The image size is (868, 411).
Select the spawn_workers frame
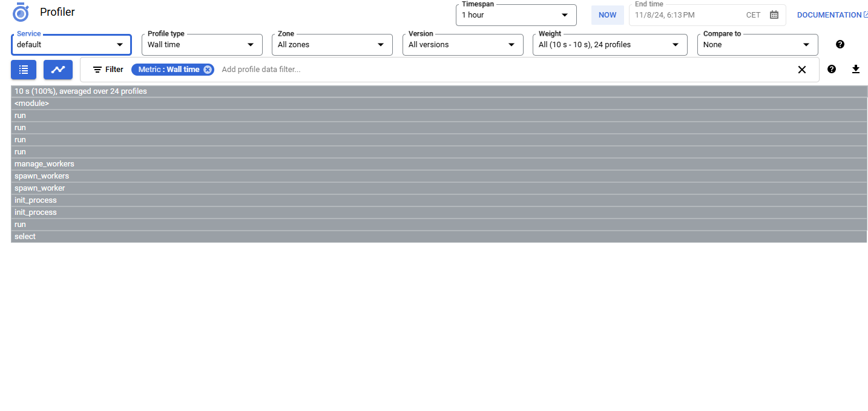(439, 176)
